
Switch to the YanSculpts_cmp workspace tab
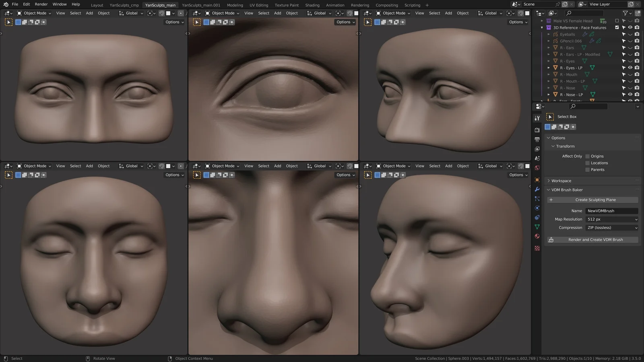124,5
